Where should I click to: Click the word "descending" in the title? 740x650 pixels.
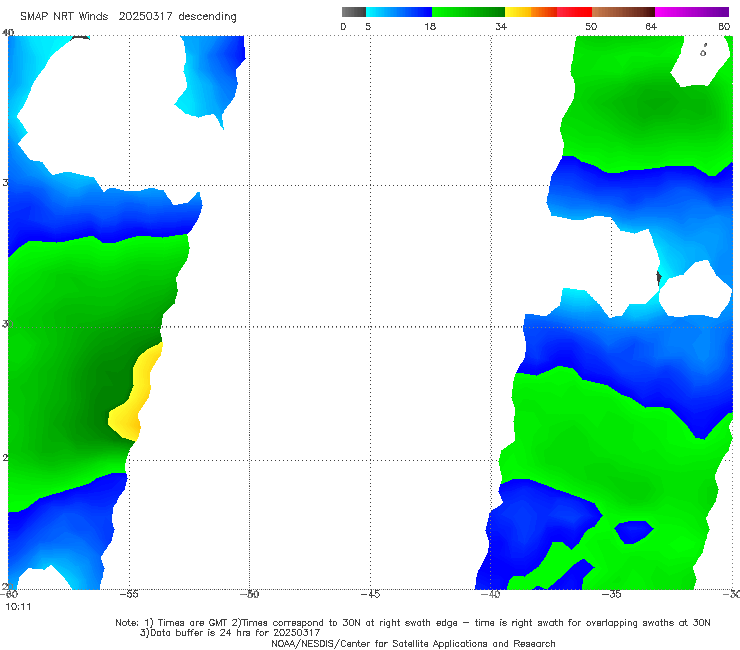pyautogui.click(x=207, y=17)
